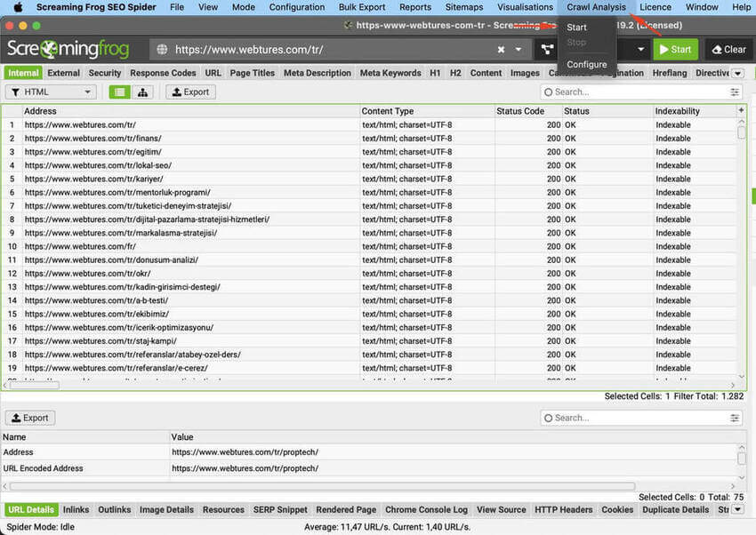
Task: Select Configure in the Crawl Analysis menu
Action: (x=586, y=64)
